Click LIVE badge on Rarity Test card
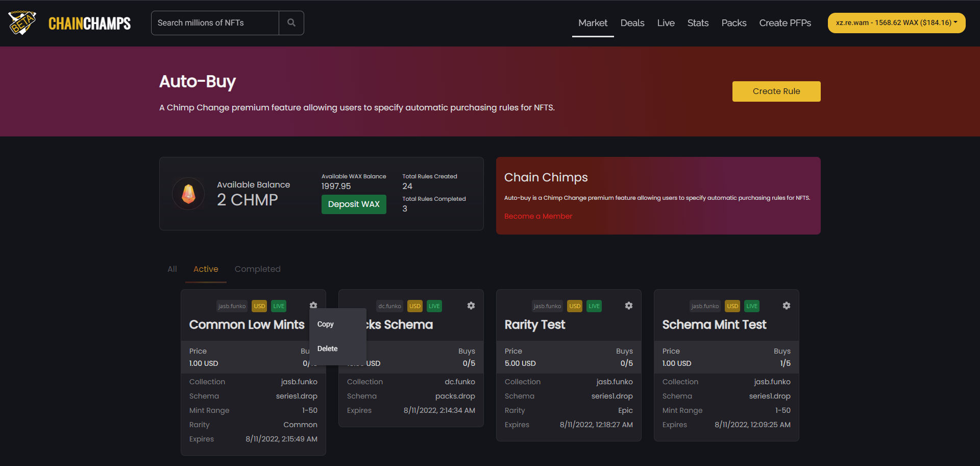980x466 pixels. coord(594,306)
